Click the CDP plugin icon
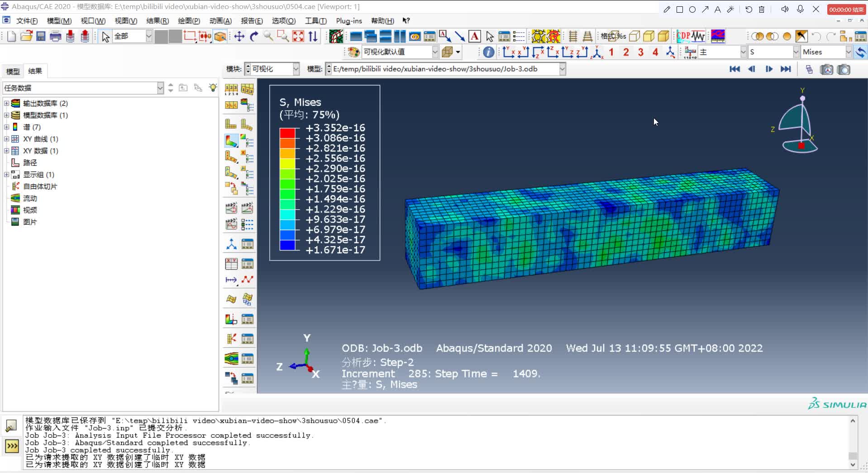This screenshot has height=473, width=868. [683, 36]
